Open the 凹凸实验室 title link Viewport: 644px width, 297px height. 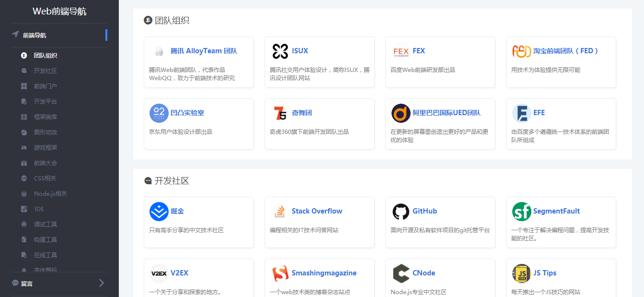[x=187, y=113]
